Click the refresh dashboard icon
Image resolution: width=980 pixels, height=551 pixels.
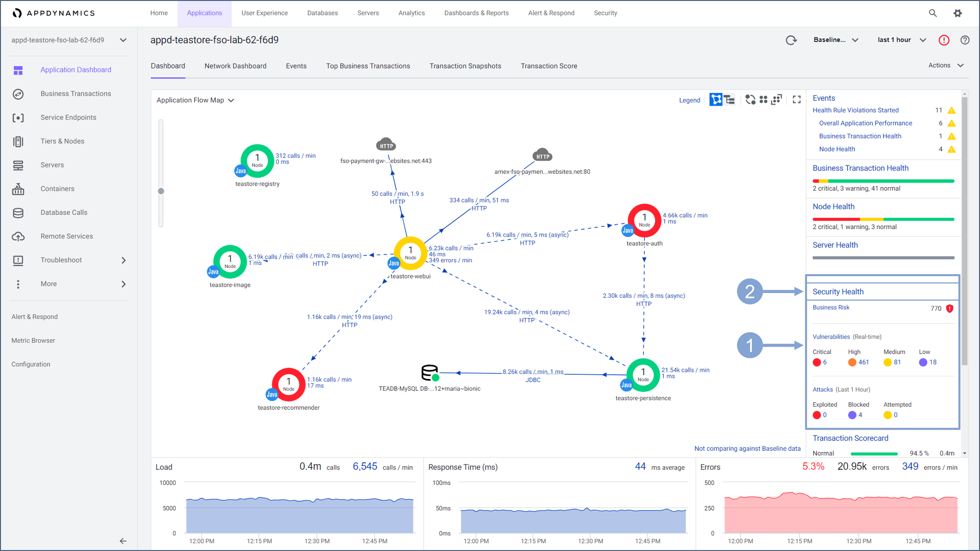(791, 40)
